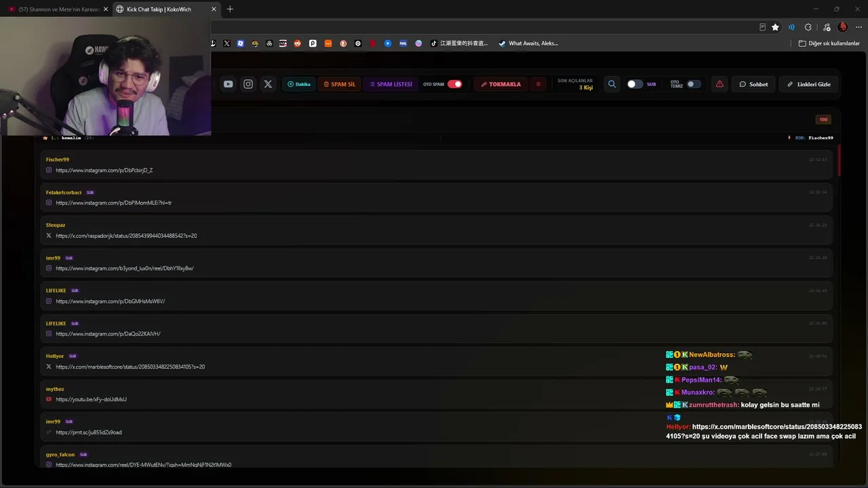Click the 100 counter badge

823,119
